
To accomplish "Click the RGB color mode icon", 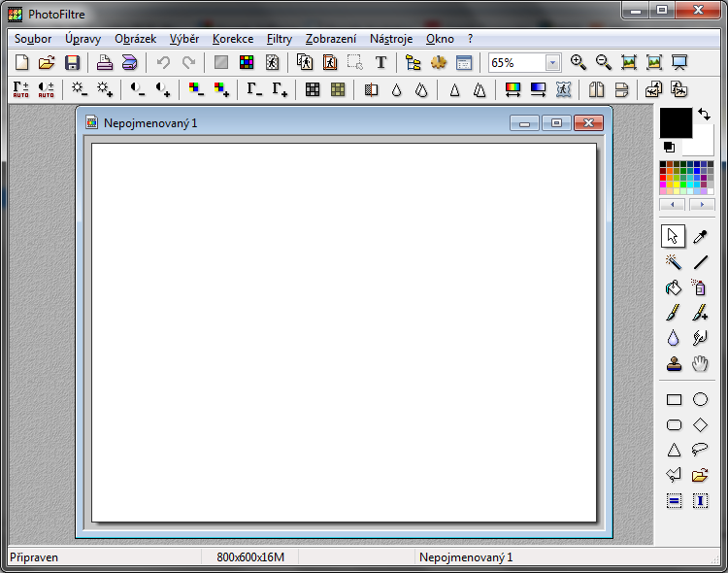I will (x=247, y=62).
